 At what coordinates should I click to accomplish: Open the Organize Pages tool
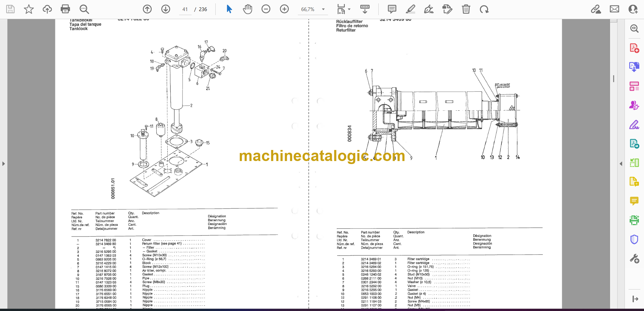pyautogui.click(x=634, y=86)
